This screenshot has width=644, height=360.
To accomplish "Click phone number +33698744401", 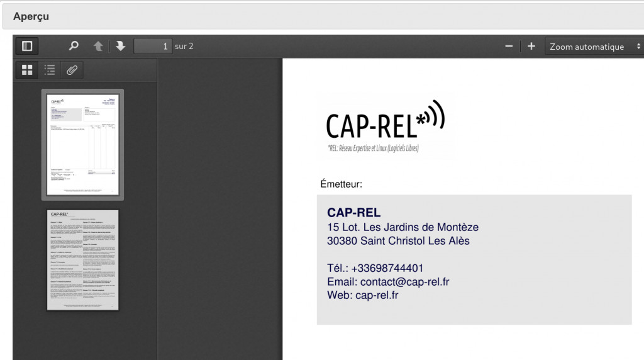I will (387, 268).
